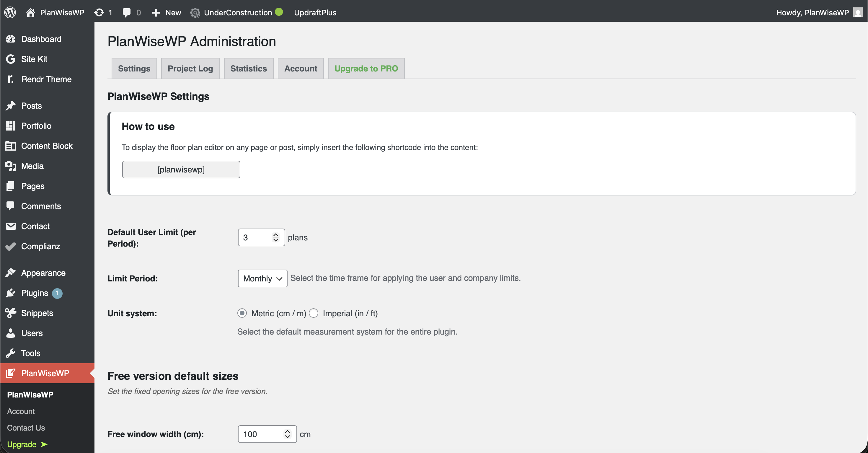Viewport: 868px width, 453px height.
Task: Open the Statistics tab
Action: (x=249, y=69)
